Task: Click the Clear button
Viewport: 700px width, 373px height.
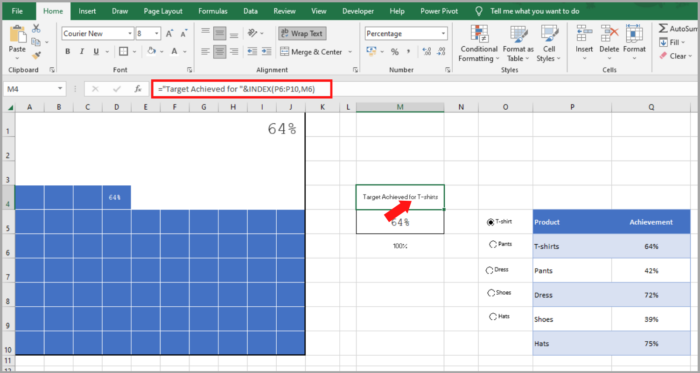Action: [676, 56]
